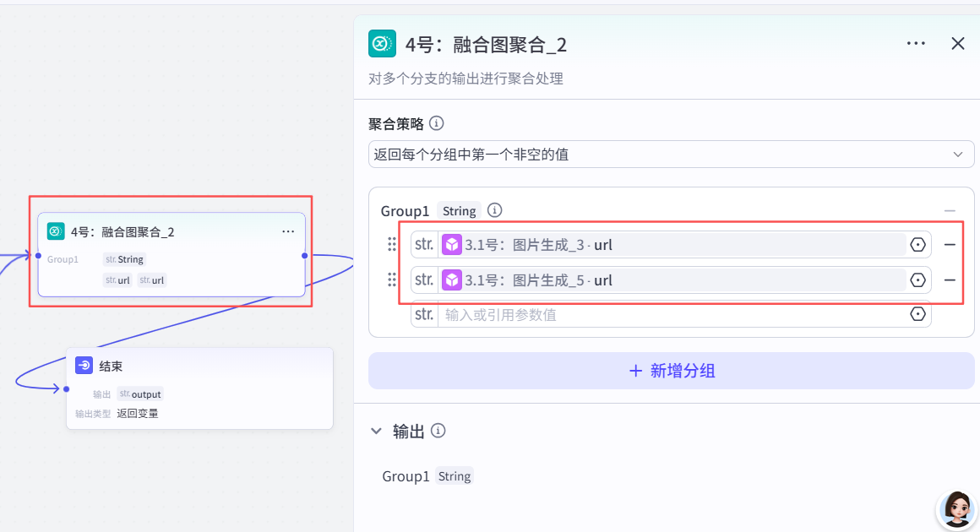Screen dimensions: 980x532
Task: Click info icon next to 聚合策略
Action: pos(437,123)
